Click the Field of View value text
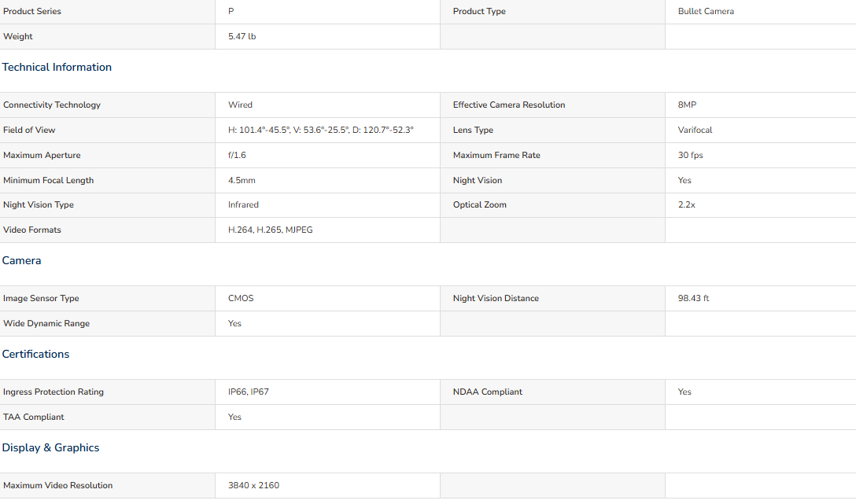Image resolution: width=856 pixels, height=504 pixels. pos(321,130)
